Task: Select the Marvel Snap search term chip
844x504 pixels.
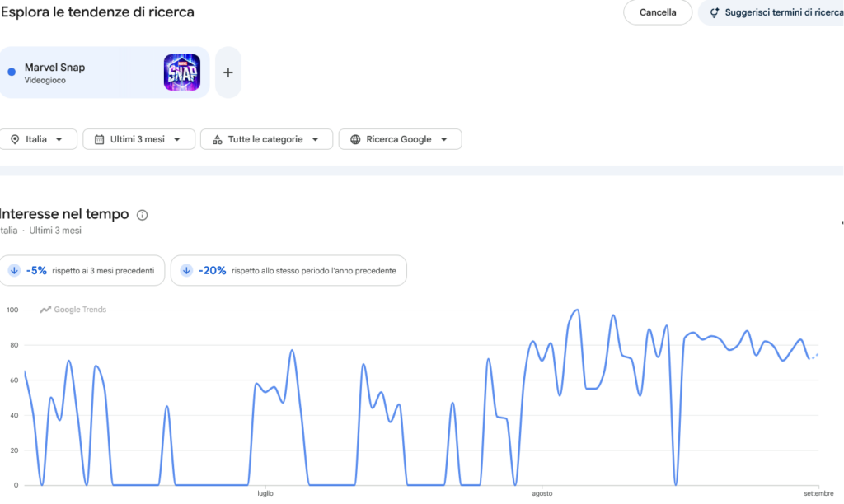Action: [x=105, y=72]
